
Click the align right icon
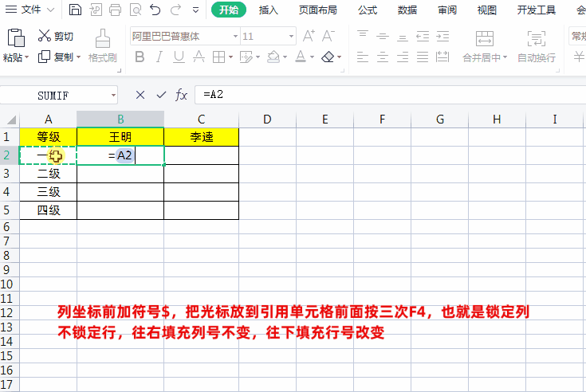point(403,57)
